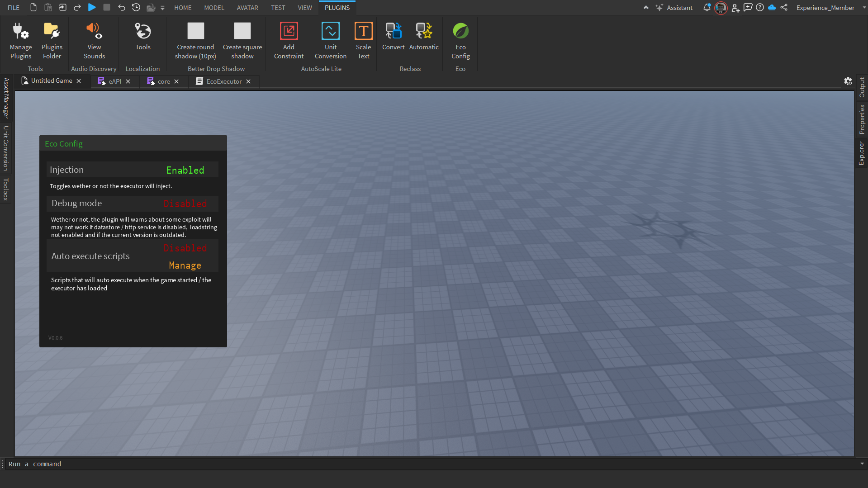The image size is (868, 488).
Task: Open the Properties side panel
Action: [x=862, y=119]
